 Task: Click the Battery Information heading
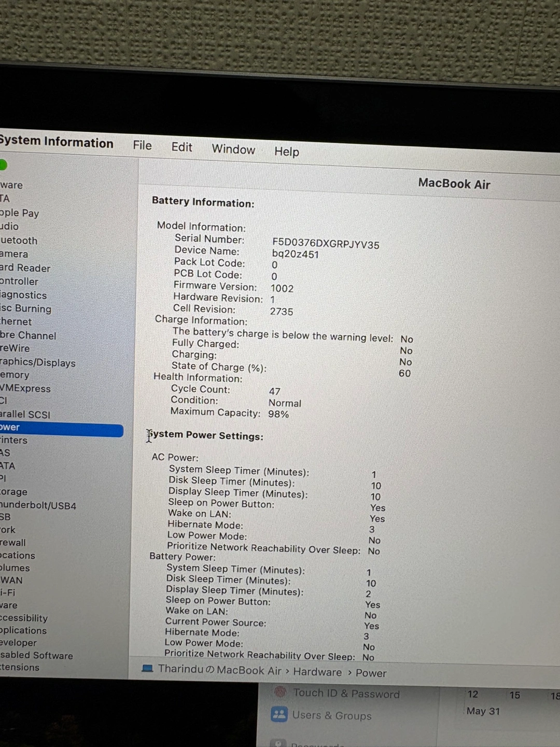tap(203, 202)
